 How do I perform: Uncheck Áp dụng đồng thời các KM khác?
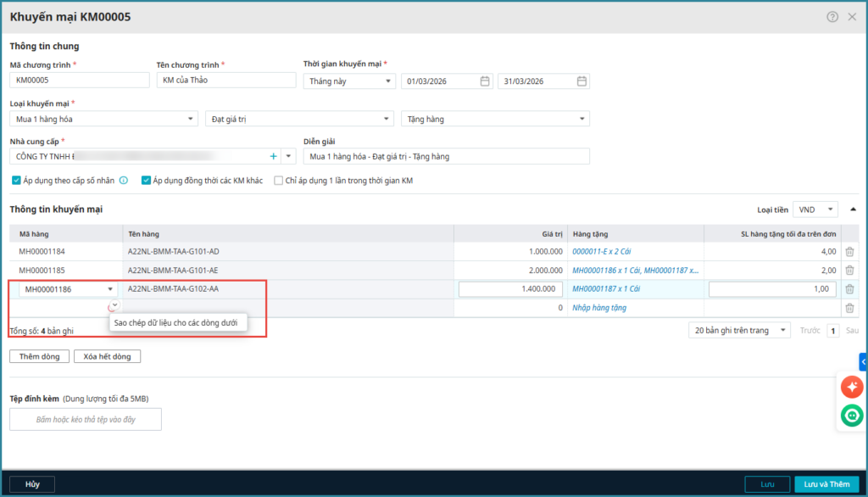tap(147, 181)
